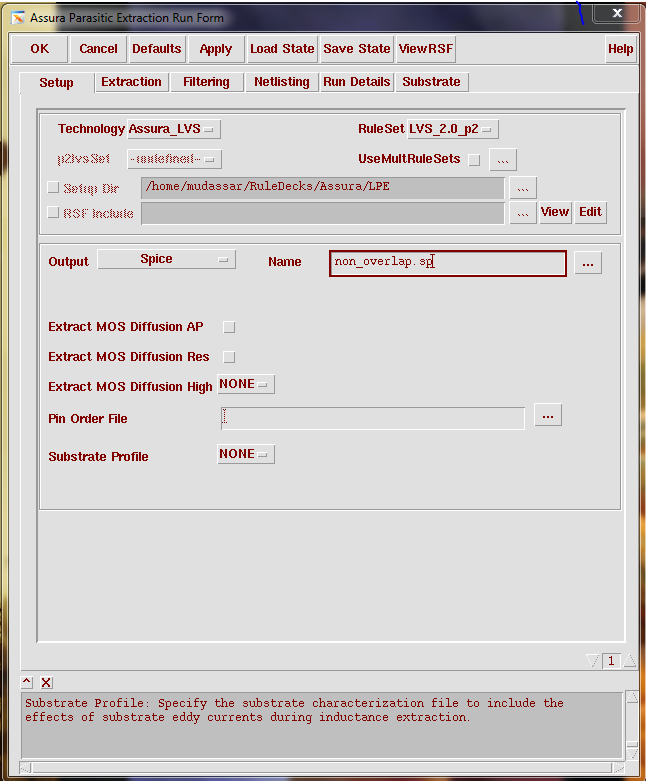Toggle the UseMultRuleSets checkbox
Viewport: 646px width, 781px height.
(x=474, y=160)
